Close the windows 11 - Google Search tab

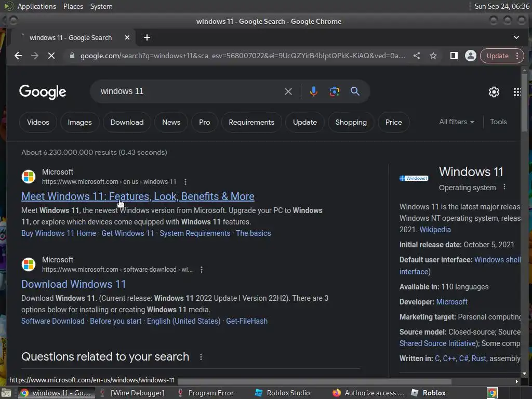tap(127, 37)
